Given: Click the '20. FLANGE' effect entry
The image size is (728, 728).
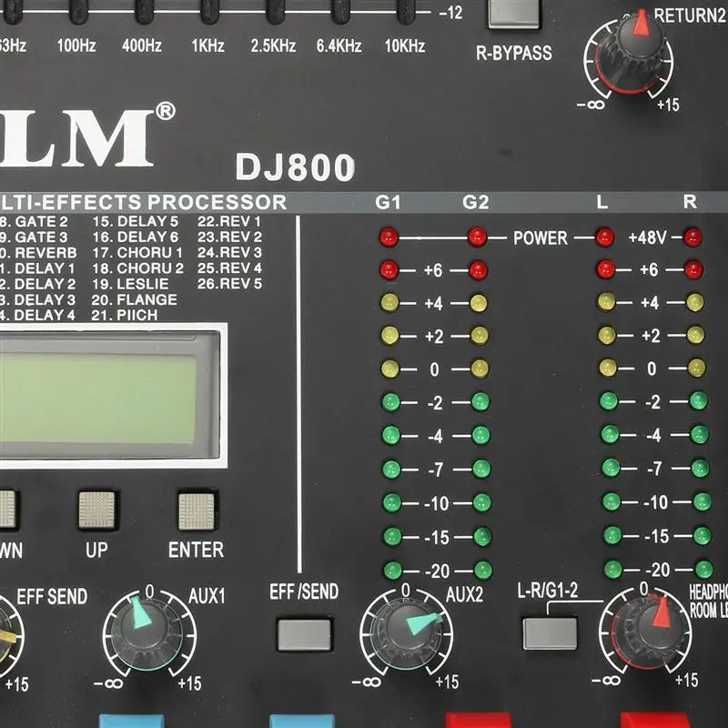Looking at the screenshot, I should (x=135, y=299).
